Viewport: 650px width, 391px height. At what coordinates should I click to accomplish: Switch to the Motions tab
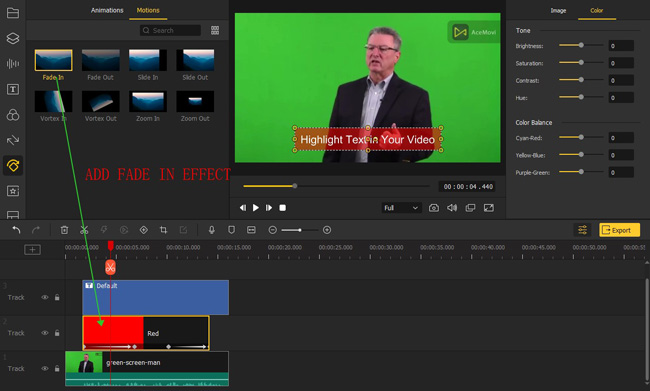pyautogui.click(x=148, y=10)
